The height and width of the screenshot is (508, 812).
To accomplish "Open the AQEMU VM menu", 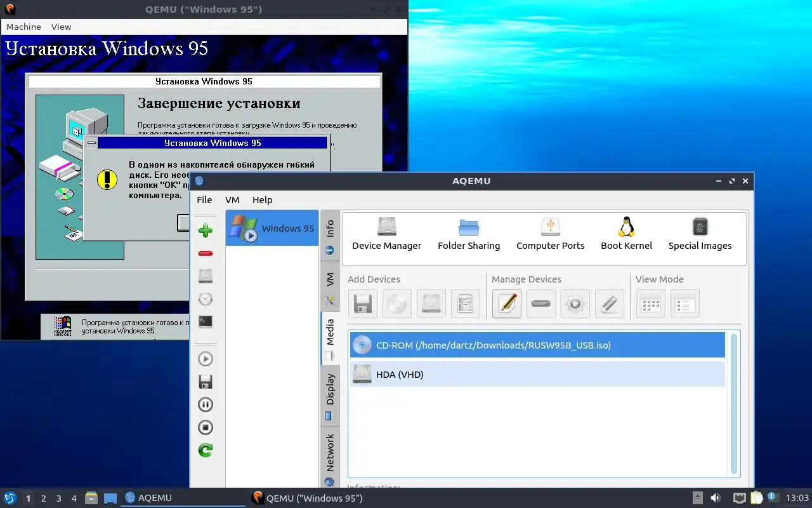I will (232, 199).
